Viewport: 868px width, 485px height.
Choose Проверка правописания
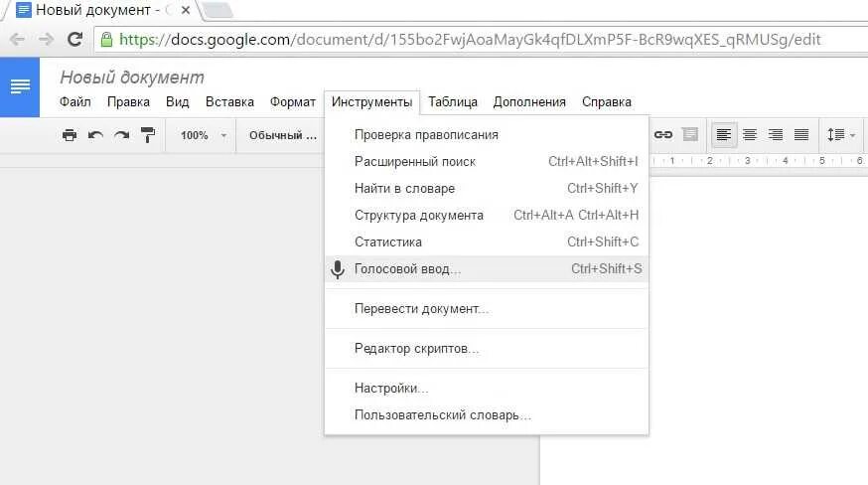point(487,135)
